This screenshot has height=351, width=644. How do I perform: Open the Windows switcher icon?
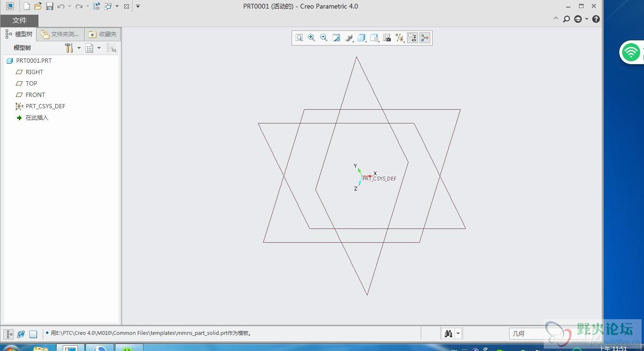[108, 6]
